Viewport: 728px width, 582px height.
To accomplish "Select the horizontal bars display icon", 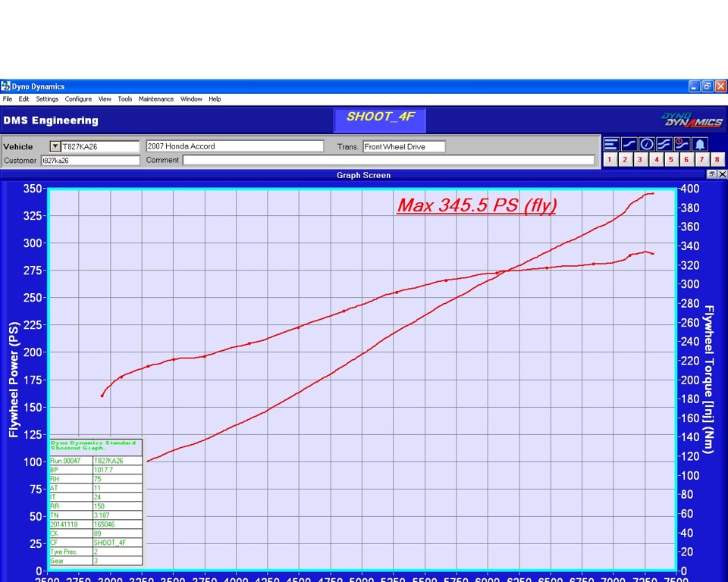I will [610, 144].
